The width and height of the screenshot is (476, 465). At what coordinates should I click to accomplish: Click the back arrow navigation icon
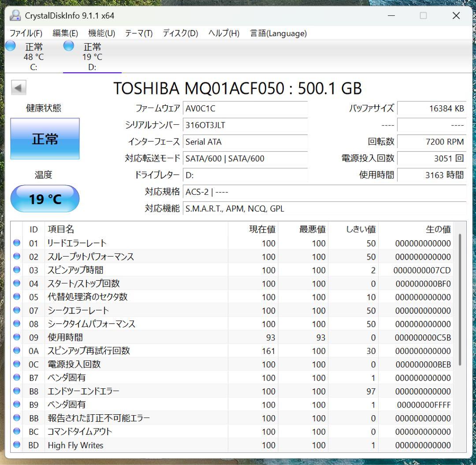point(18,87)
